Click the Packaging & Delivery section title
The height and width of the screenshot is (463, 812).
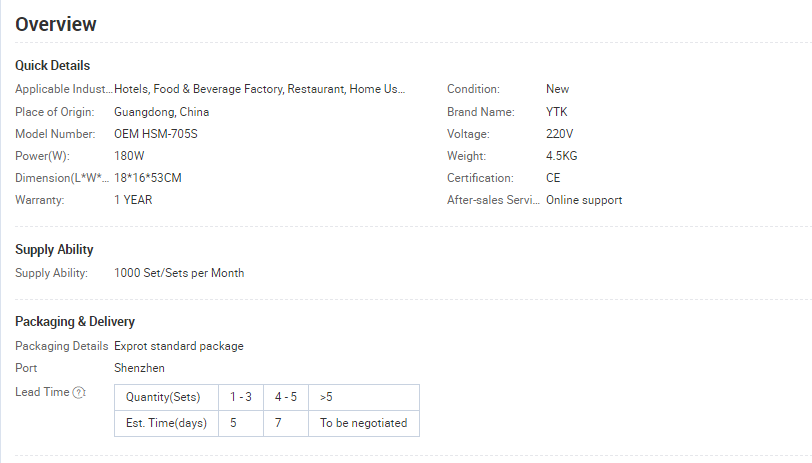point(75,322)
